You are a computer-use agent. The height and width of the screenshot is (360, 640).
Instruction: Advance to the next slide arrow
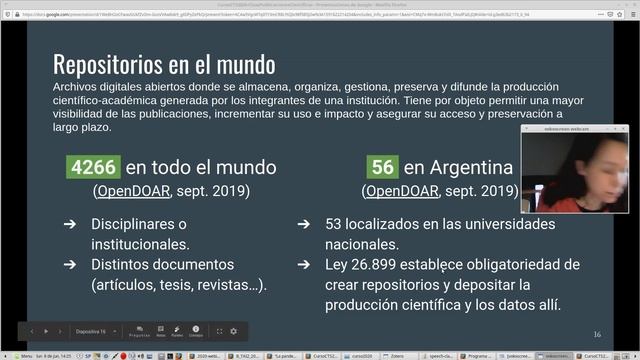(x=60, y=331)
